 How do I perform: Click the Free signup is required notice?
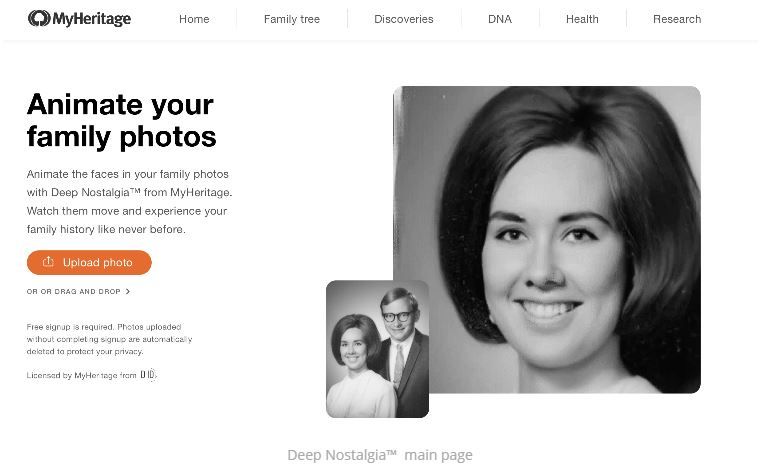click(x=109, y=339)
